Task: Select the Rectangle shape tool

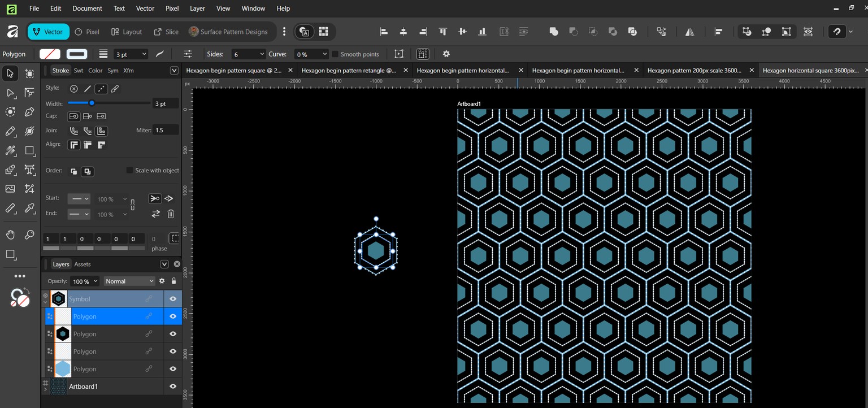Action: [30, 150]
